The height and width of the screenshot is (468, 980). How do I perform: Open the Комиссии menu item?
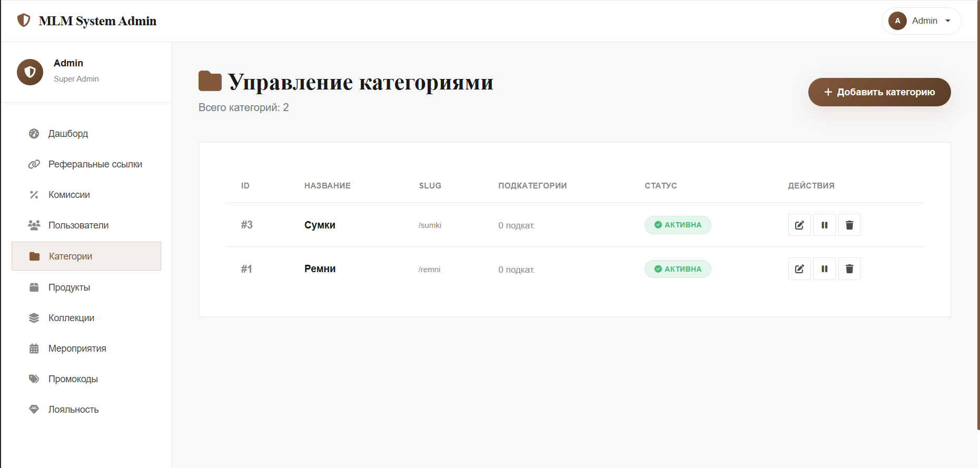86,195
